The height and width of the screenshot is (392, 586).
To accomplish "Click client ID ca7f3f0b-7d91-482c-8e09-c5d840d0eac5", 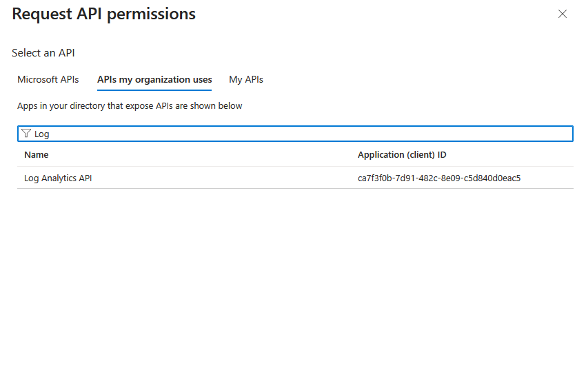I will click(438, 178).
